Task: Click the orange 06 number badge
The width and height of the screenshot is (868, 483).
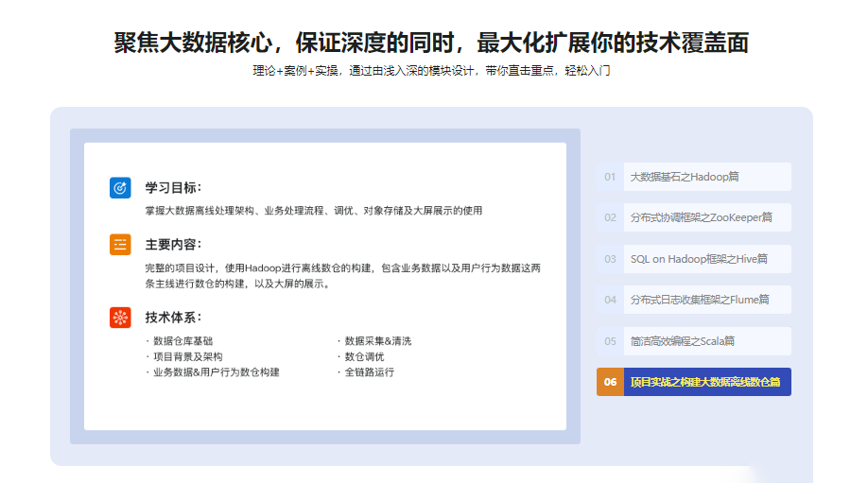Action: tap(610, 382)
